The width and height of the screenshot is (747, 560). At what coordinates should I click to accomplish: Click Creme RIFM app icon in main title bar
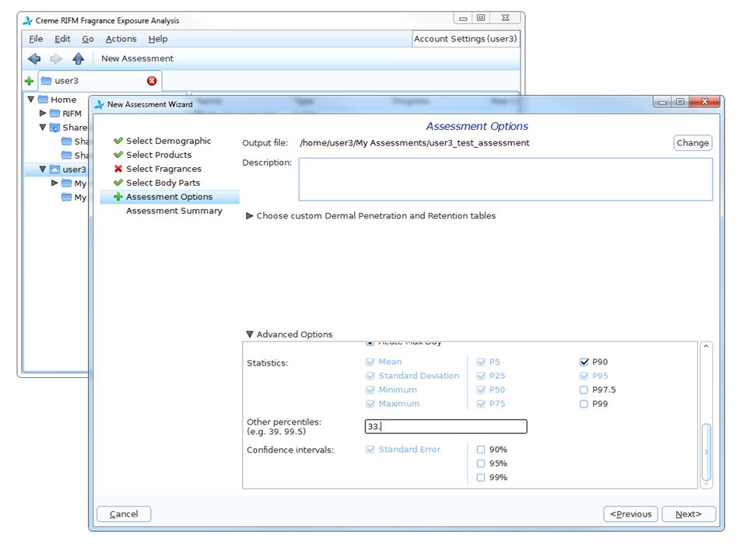coord(28,20)
